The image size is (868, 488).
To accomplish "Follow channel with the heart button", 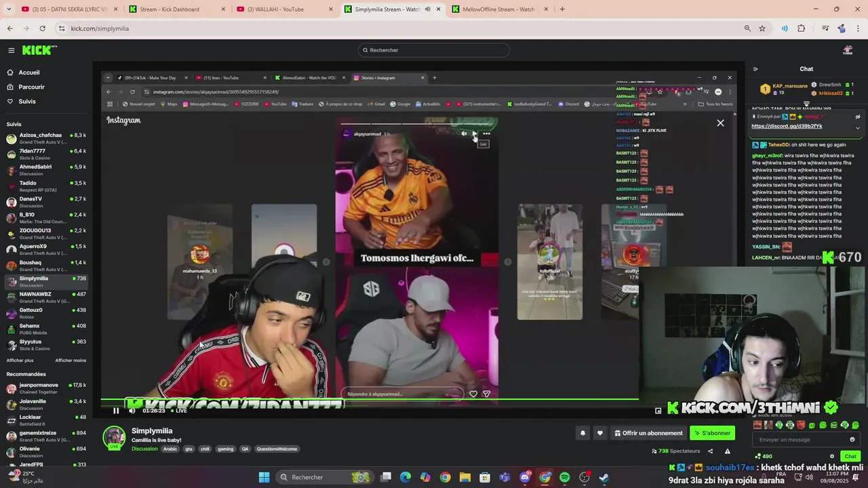I will tap(599, 433).
